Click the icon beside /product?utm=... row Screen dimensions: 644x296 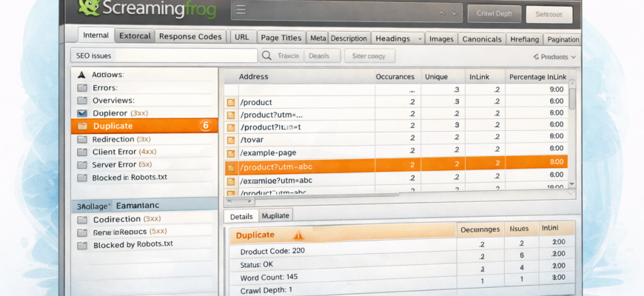[x=231, y=115]
